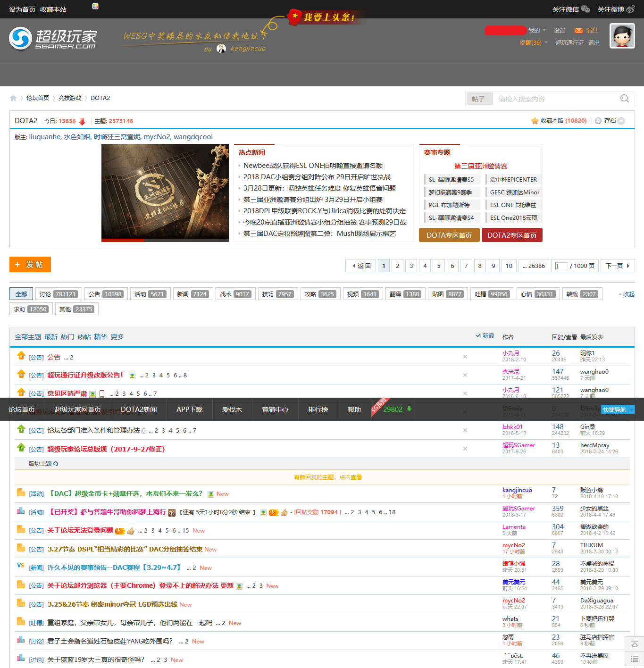Image resolution: width=644 pixels, height=668 pixels.
Task: Click the red down arrow beside 今日 13638
Action: point(82,121)
